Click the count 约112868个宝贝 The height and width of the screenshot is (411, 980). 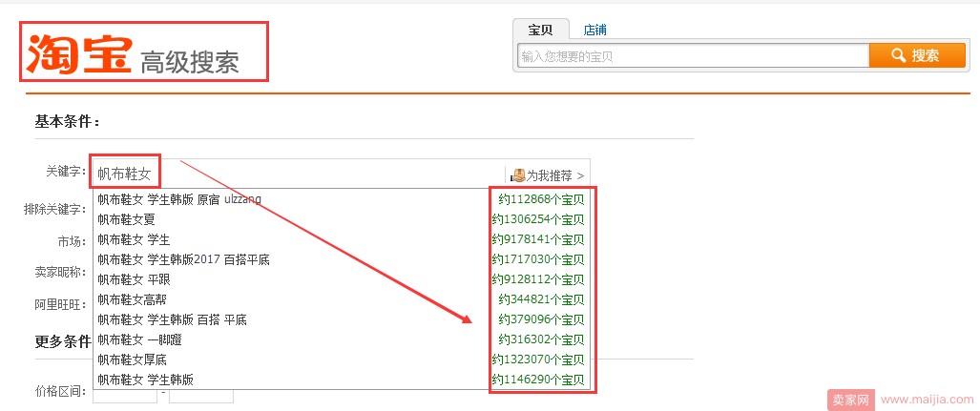pos(541,199)
